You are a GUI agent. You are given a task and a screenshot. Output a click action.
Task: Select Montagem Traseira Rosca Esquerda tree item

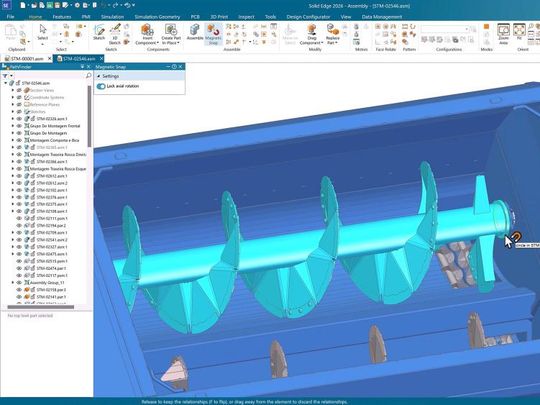pyautogui.click(x=58, y=169)
